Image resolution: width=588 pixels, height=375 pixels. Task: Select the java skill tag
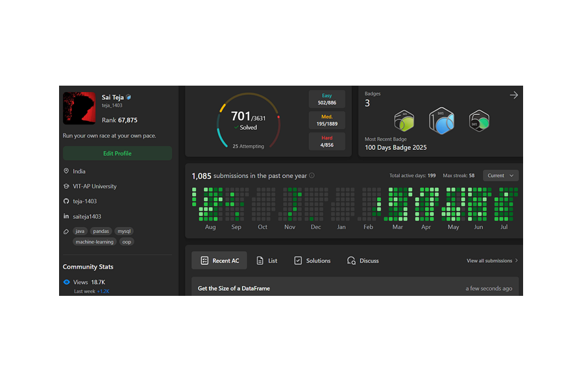(80, 231)
